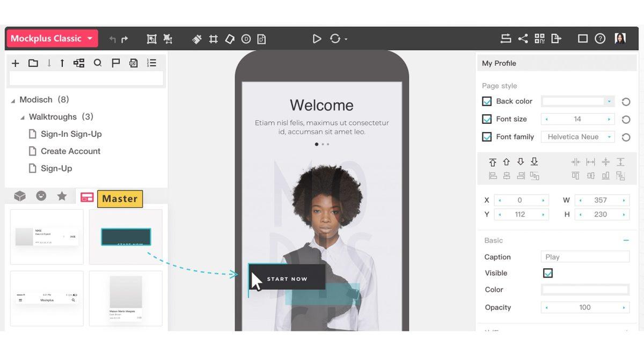
Task: Open the search icon in the pages panel
Action: coord(98,63)
